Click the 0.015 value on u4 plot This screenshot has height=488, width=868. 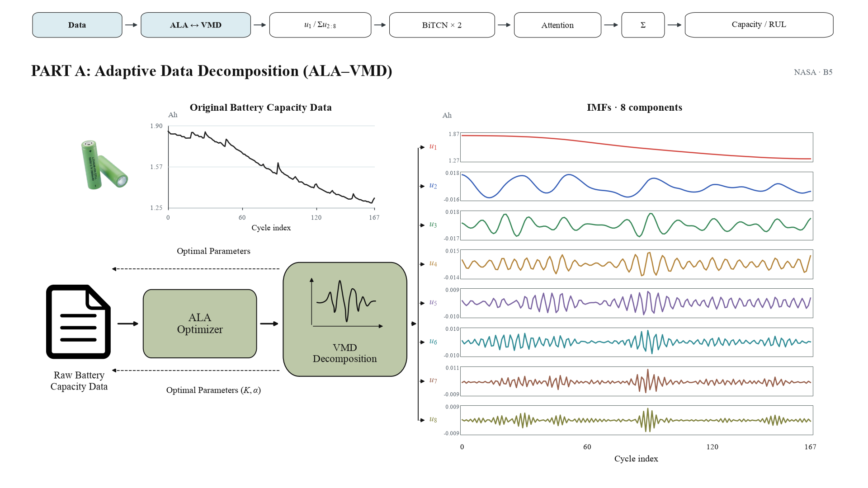pos(452,251)
